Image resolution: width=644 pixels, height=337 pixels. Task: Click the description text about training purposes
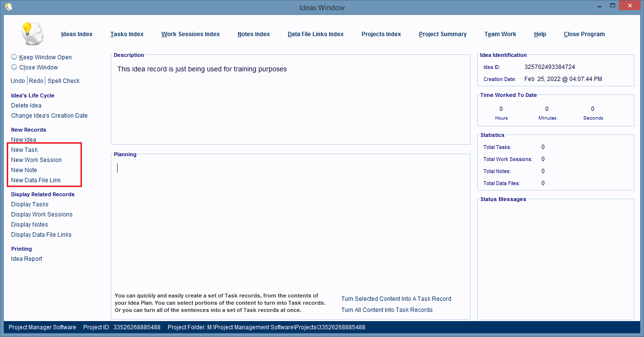(x=202, y=69)
